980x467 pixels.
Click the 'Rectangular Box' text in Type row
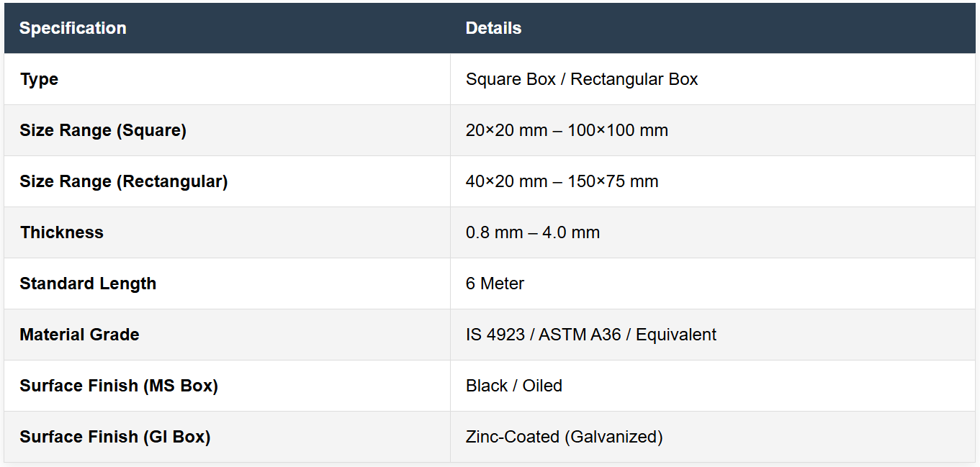click(634, 79)
